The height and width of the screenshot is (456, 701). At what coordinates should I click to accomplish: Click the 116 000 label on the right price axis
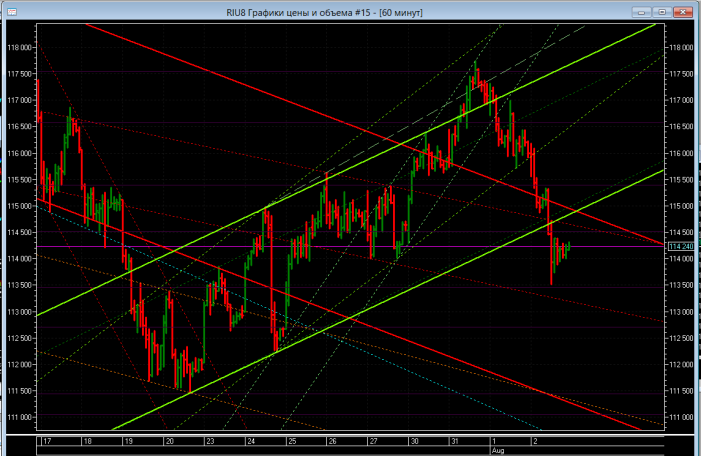pos(681,153)
